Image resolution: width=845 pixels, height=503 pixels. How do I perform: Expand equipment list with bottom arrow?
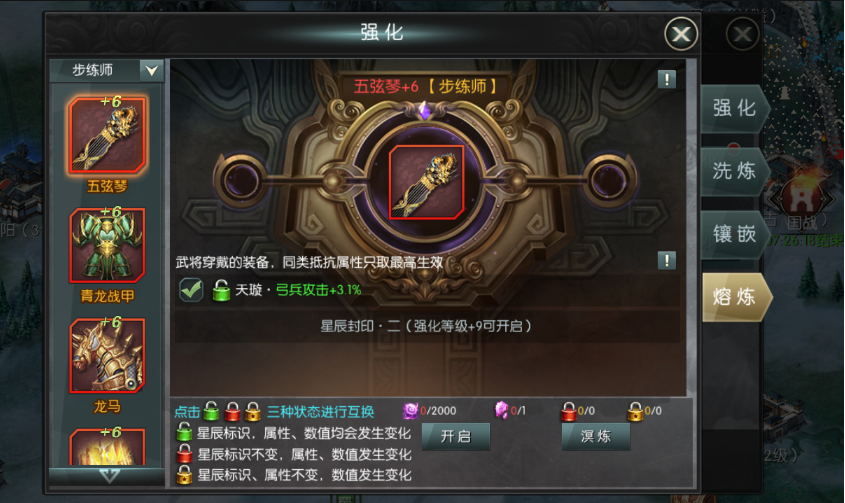(108, 476)
